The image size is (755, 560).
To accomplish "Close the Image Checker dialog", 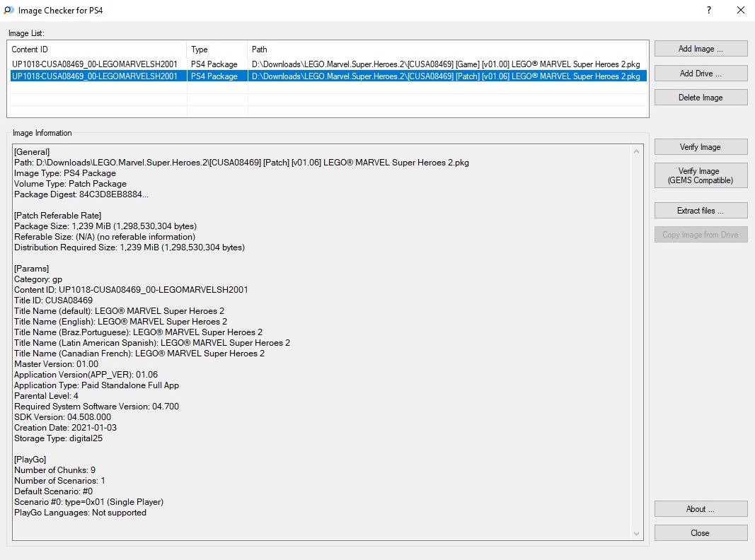I will click(701, 532).
